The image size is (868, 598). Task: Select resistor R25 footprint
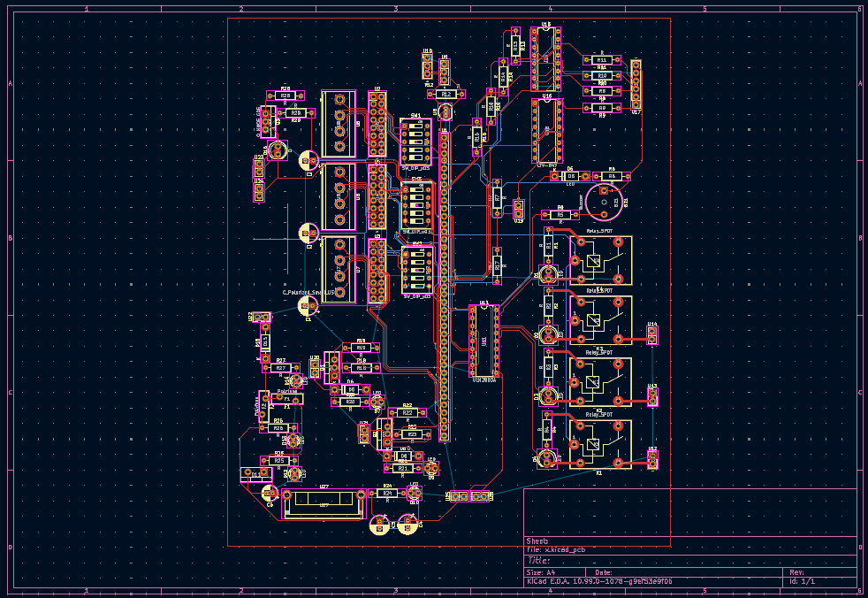pos(279,461)
